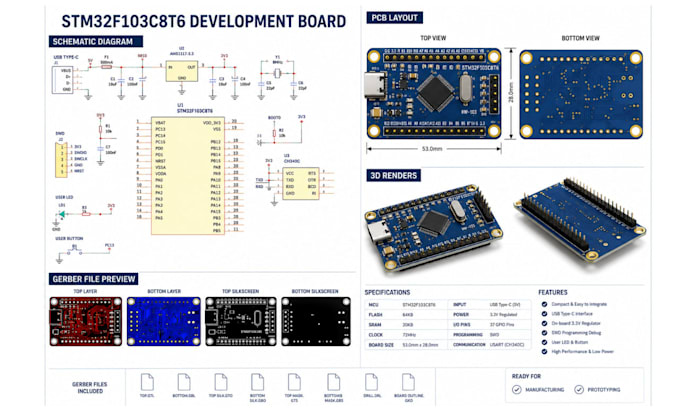
Task: Click the 53.0mm width dimension label
Action: [x=432, y=149]
